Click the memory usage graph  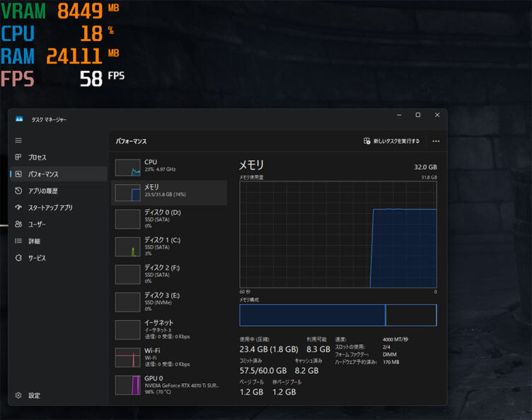point(338,234)
